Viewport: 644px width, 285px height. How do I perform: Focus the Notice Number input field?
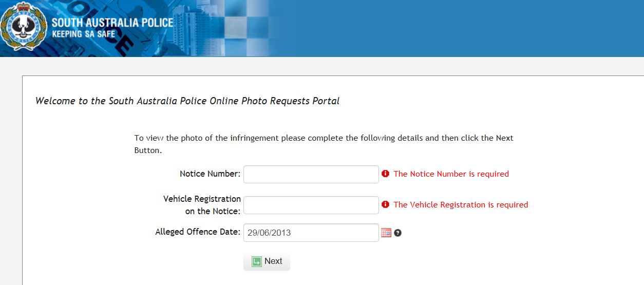pos(311,174)
